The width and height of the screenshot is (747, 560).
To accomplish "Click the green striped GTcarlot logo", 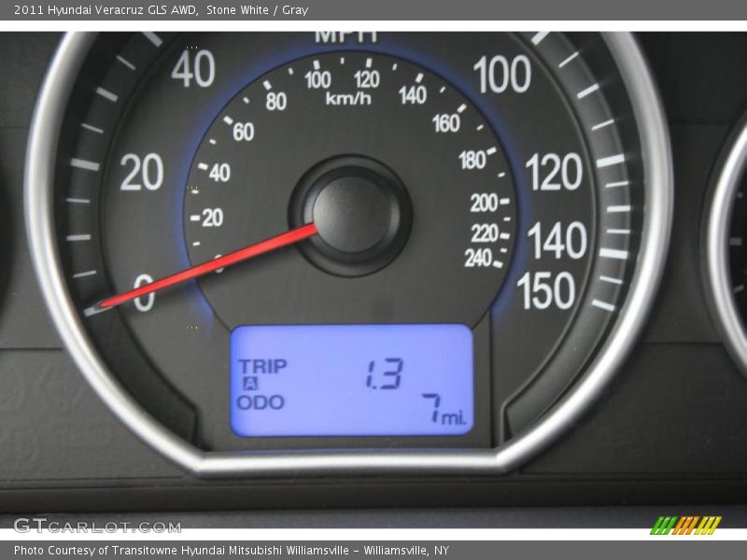I will [684, 525].
